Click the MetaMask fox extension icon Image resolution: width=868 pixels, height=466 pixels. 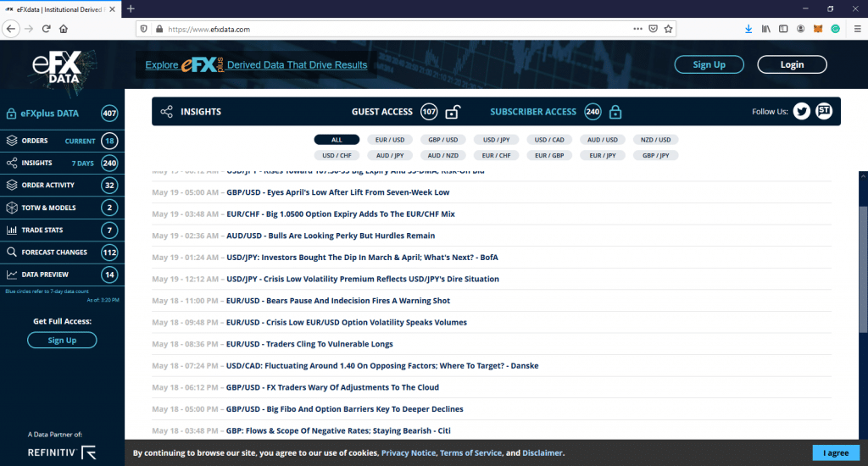[x=818, y=29]
